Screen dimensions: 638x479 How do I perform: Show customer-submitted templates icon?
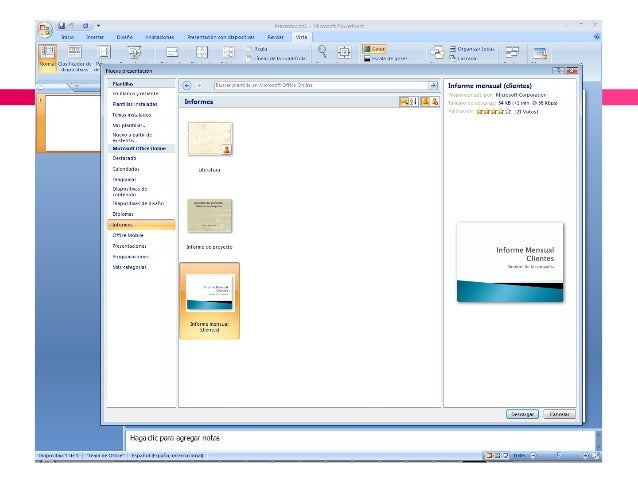coord(435,101)
